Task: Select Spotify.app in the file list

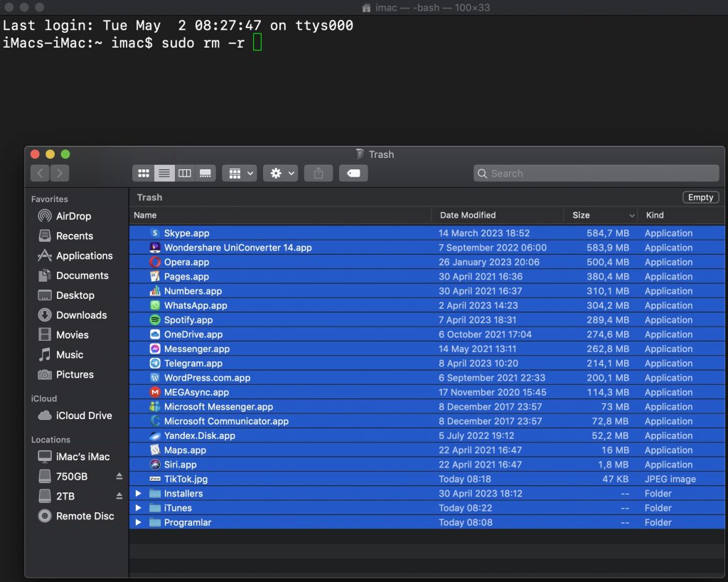Action: click(188, 320)
